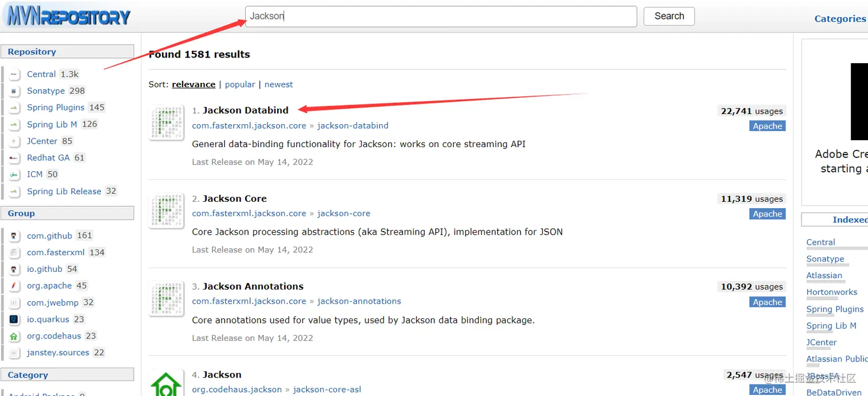Open the Jackson Annotations result title
Viewport: 868px width, 396px height.
253,286
